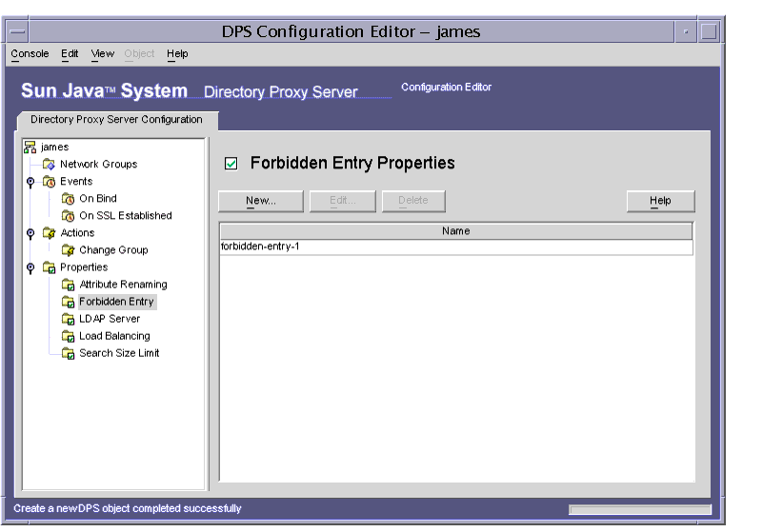Click the Attribute Renaming property icon
This screenshot has height=532, width=783.
[68, 285]
